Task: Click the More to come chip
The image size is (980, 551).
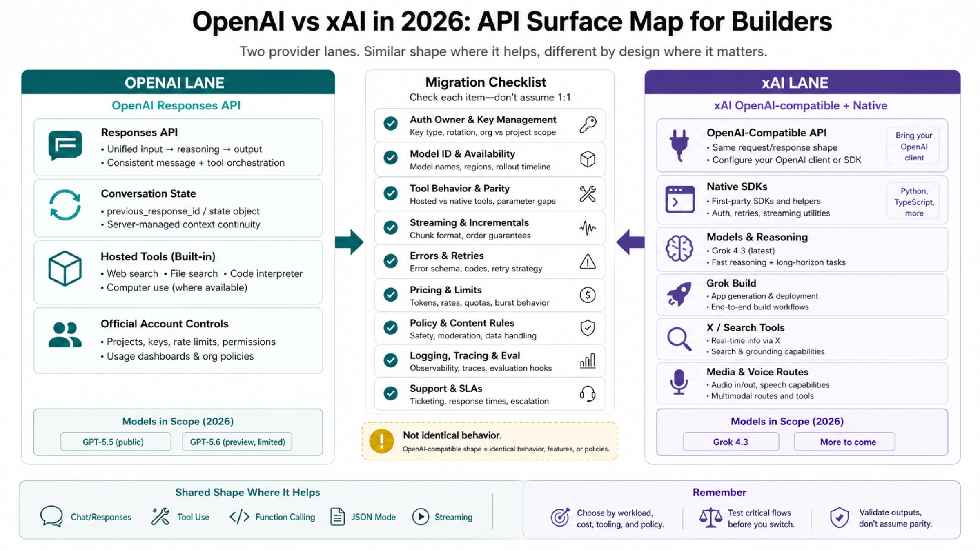Action: click(844, 442)
